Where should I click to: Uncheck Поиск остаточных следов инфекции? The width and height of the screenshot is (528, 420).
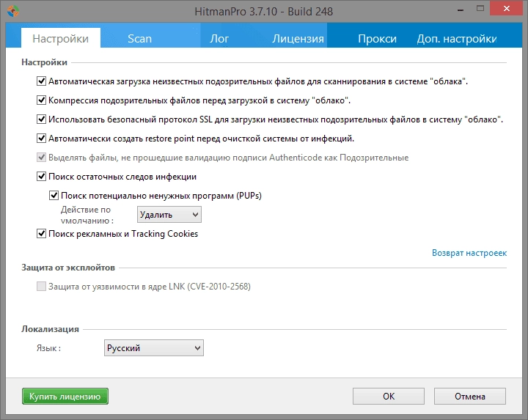[x=41, y=177]
